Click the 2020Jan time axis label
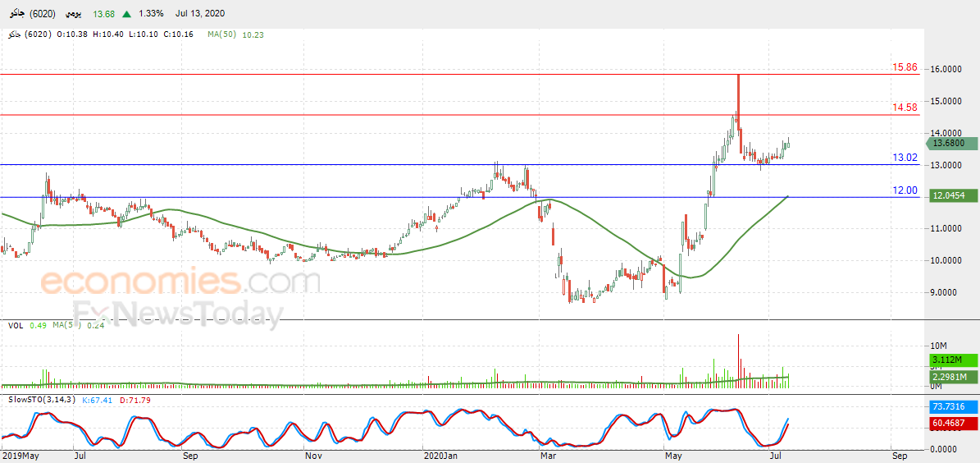Screen dimensions: 980x463 441,456
